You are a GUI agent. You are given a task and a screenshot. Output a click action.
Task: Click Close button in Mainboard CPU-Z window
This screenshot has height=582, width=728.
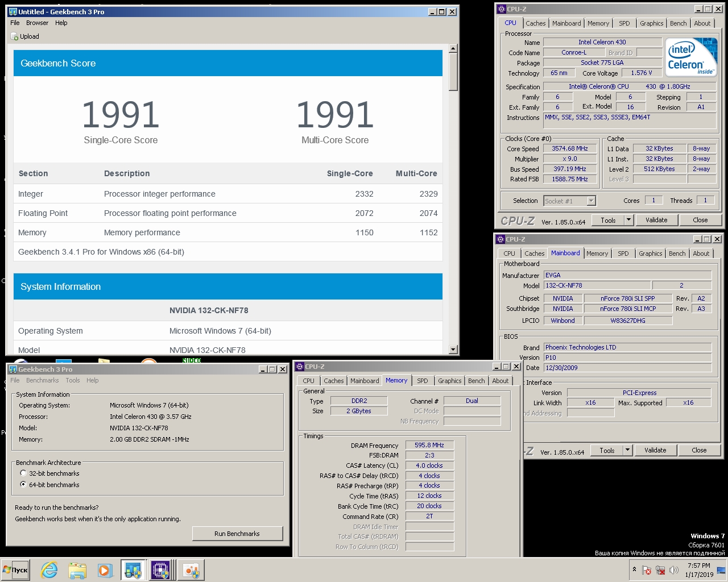[699, 450]
